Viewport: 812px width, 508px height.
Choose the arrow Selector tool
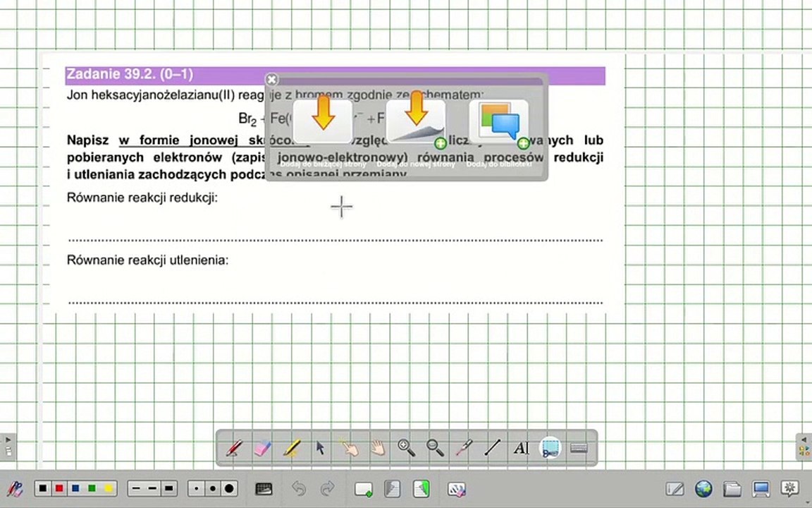tap(321, 448)
